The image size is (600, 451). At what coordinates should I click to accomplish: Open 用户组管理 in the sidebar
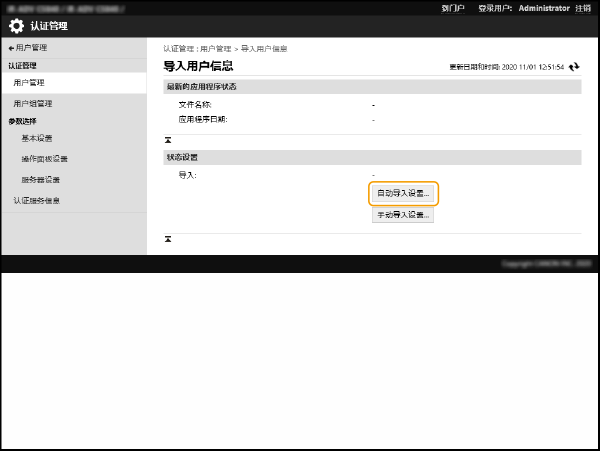pyautogui.click(x=32, y=103)
